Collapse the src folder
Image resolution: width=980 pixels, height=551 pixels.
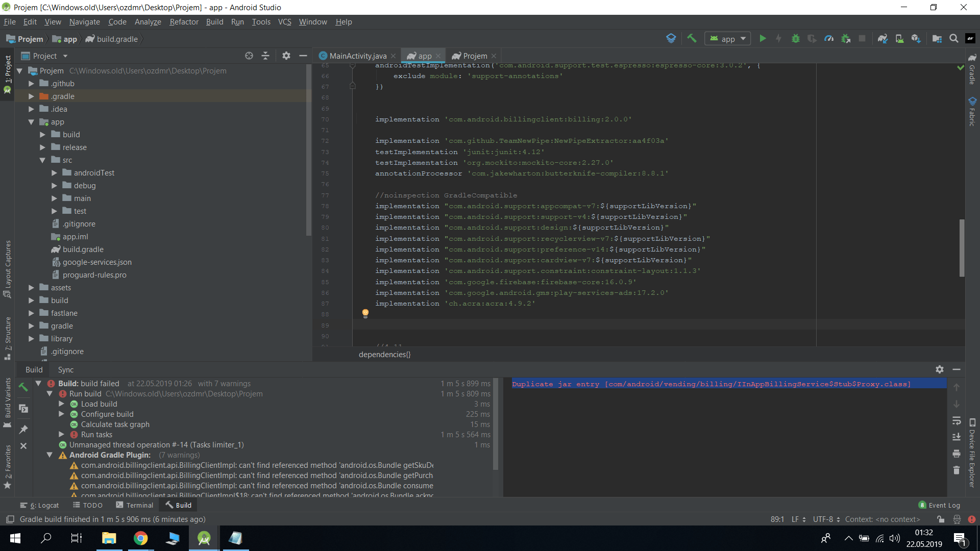[43, 160]
